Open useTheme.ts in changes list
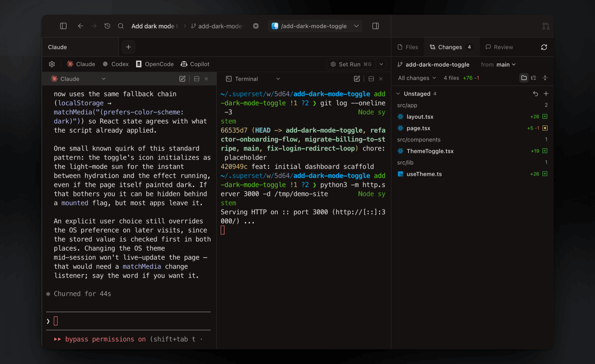 [472, 174]
